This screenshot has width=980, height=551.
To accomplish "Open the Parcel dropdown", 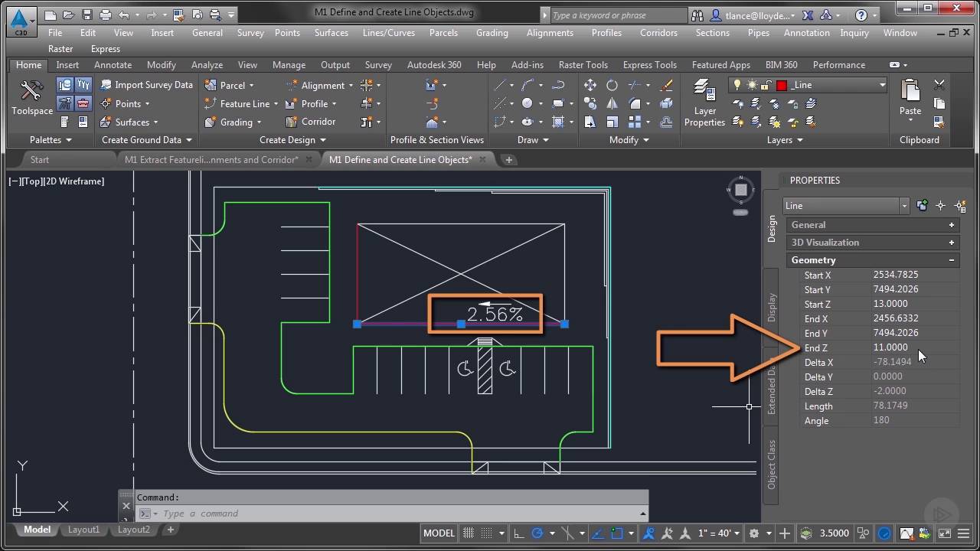I will (229, 85).
